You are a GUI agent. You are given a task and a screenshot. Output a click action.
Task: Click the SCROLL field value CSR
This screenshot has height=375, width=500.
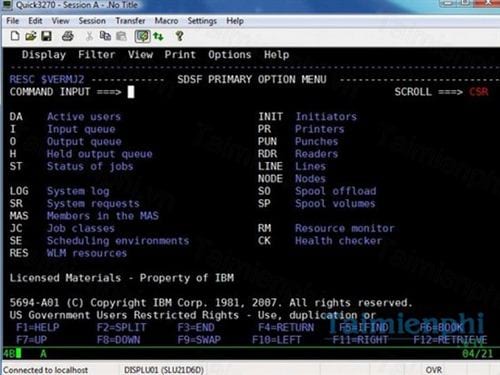[479, 92]
